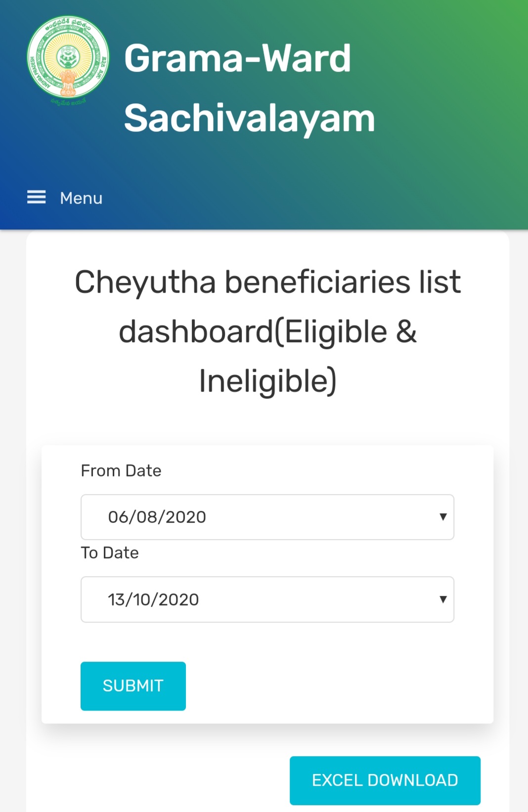The width and height of the screenshot is (528, 812).
Task: Open the From Date selector showing 06/08/2020
Action: (x=267, y=517)
